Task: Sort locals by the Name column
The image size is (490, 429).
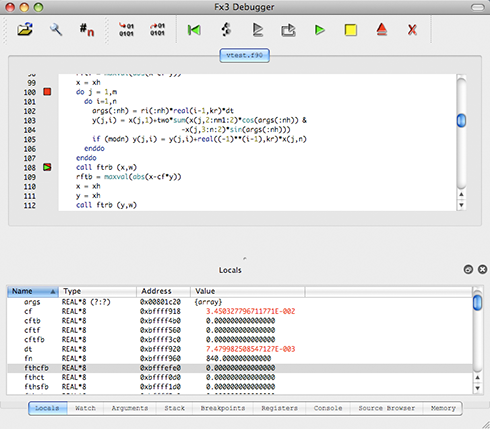Action: coord(33,291)
